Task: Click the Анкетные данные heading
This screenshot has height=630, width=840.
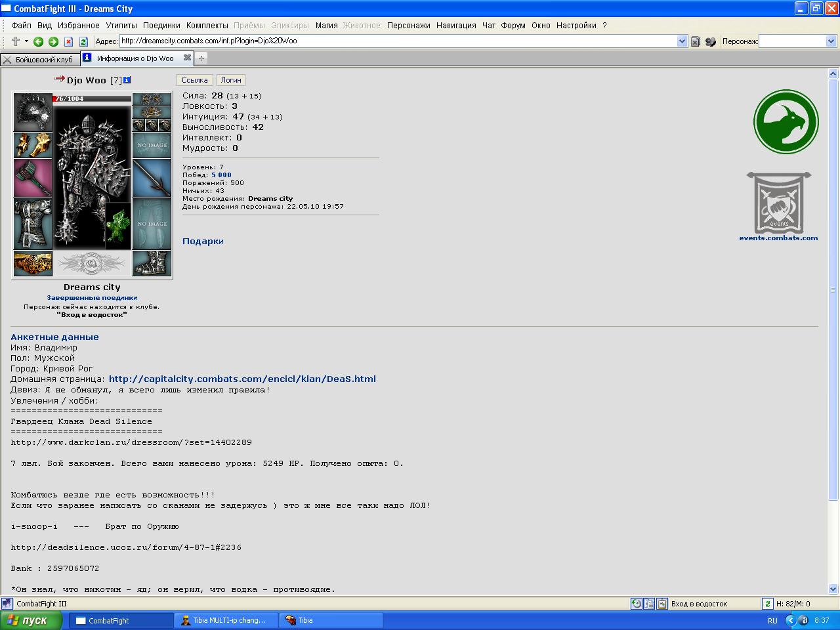Action: point(54,337)
